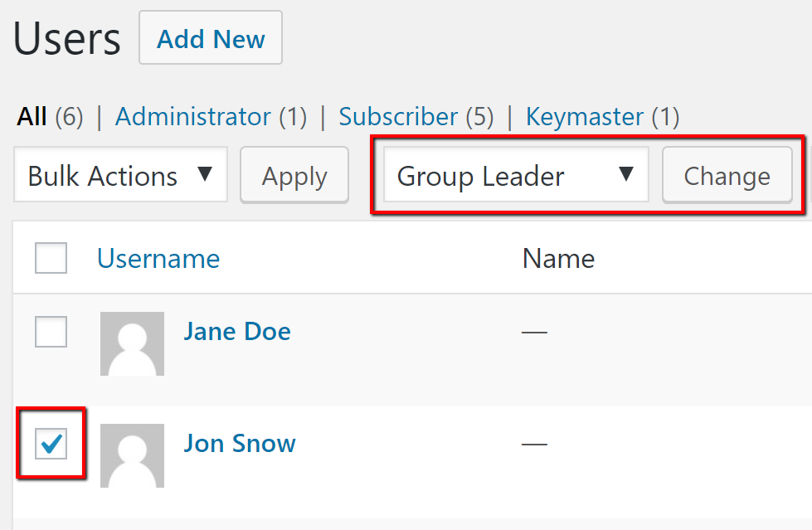Filter users by Administrator role
The width and height of the screenshot is (812, 530).
[192, 117]
